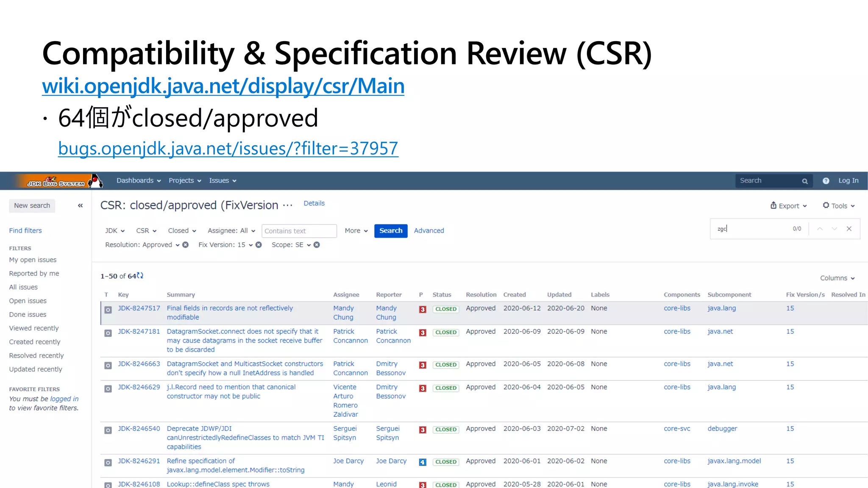Select Resolved recently filter
The height and width of the screenshot is (488, 868).
tap(36, 356)
